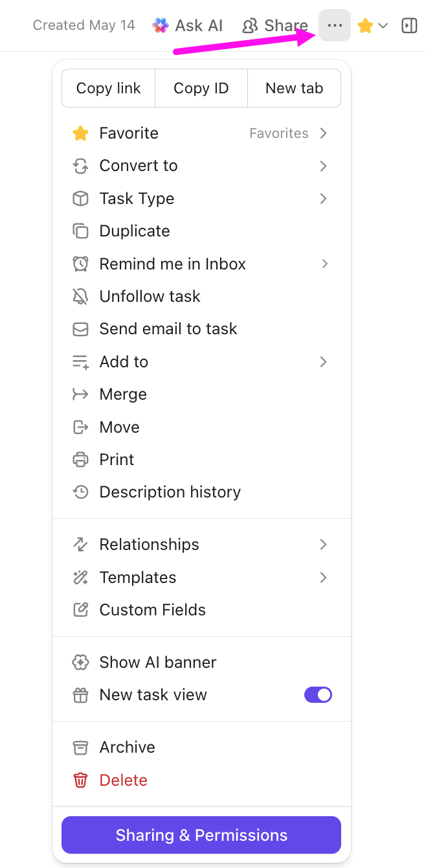426x868 pixels.
Task: Open Description history
Action: pyautogui.click(x=170, y=492)
